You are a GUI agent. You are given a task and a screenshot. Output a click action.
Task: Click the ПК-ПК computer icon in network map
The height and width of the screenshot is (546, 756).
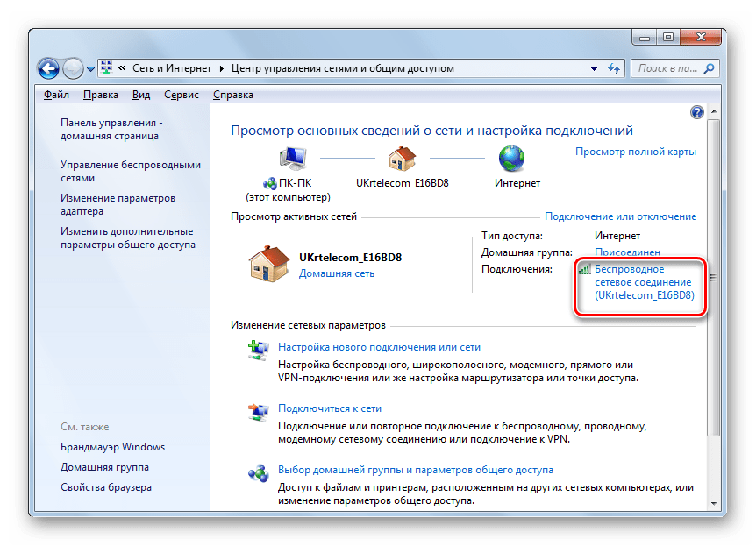pyautogui.click(x=293, y=159)
